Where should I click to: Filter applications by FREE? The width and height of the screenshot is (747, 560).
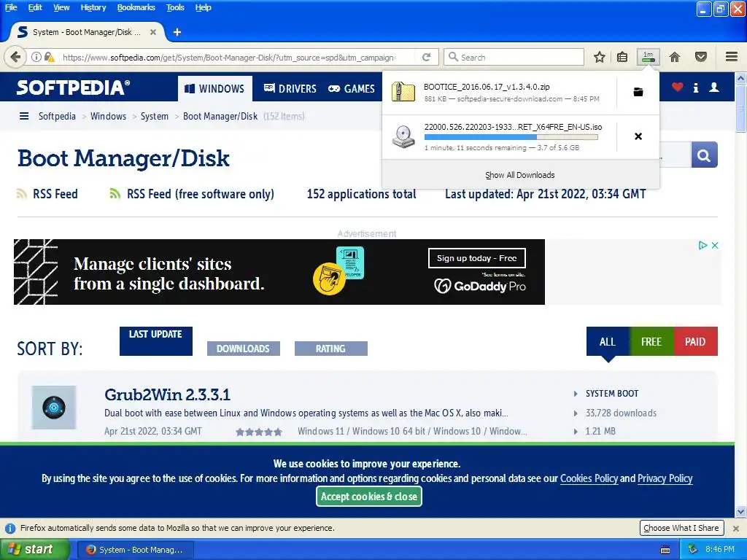(x=651, y=341)
